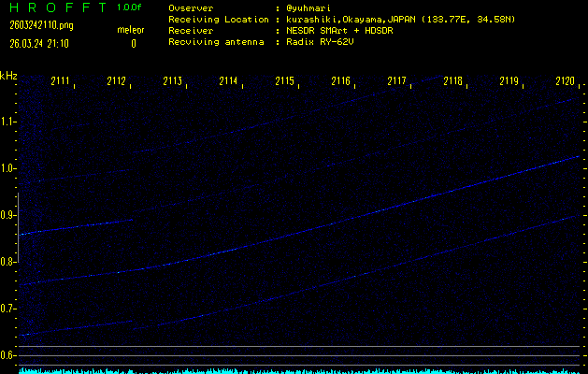Screen dimensions: 588x374
Task: Click the 2113 time marker
Action: 173,81
